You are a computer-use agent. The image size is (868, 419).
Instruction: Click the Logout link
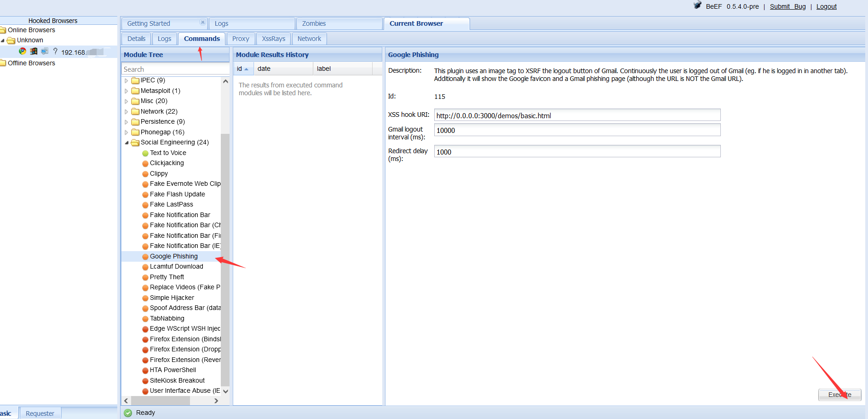pyautogui.click(x=827, y=6)
